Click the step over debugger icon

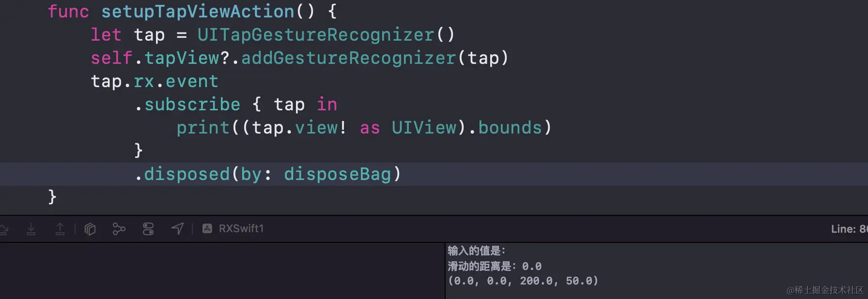click(4, 229)
